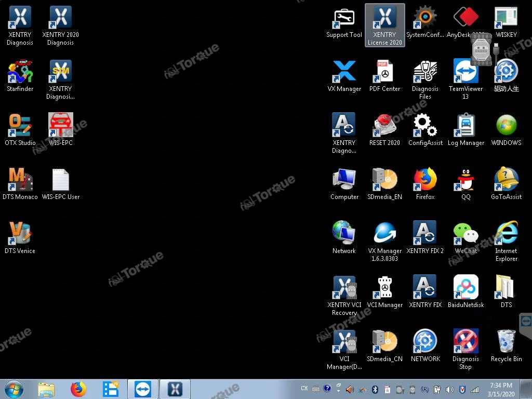Open SDmedia_EN shortcut
This screenshot has width=532, height=399.
point(385,183)
